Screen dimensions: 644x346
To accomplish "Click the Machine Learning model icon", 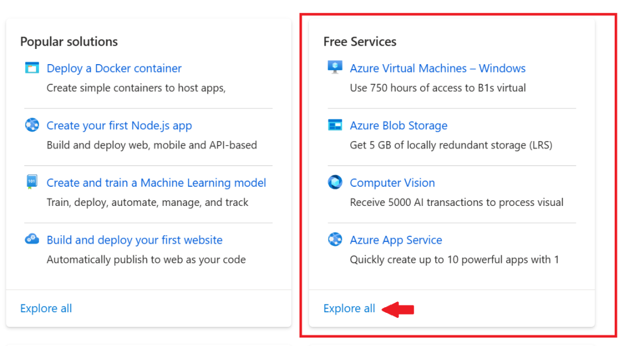I will point(32,182).
